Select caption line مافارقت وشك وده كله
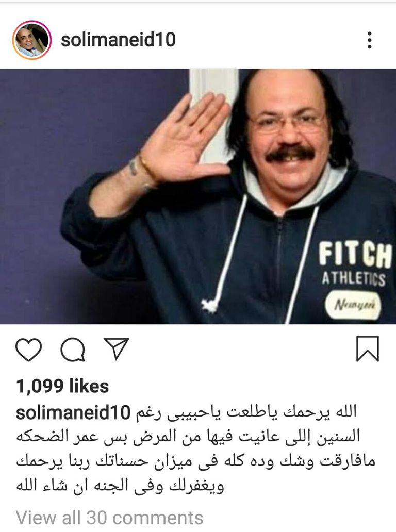 pos(196,462)
